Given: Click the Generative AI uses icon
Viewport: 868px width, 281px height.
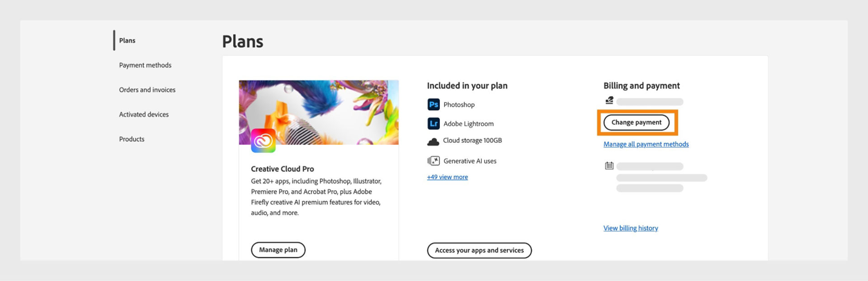Looking at the screenshot, I should click(x=434, y=161).
